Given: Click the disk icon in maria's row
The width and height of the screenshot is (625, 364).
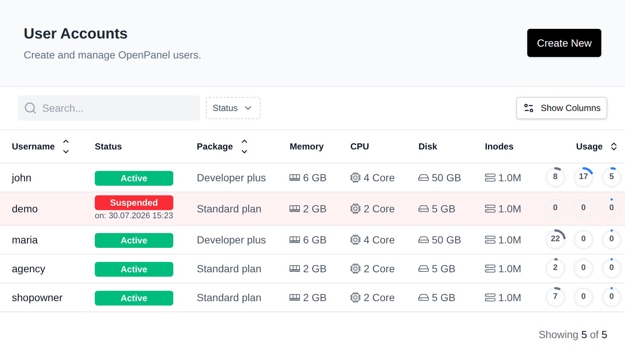Looking at the screenshot, I should tap(424, 240).
